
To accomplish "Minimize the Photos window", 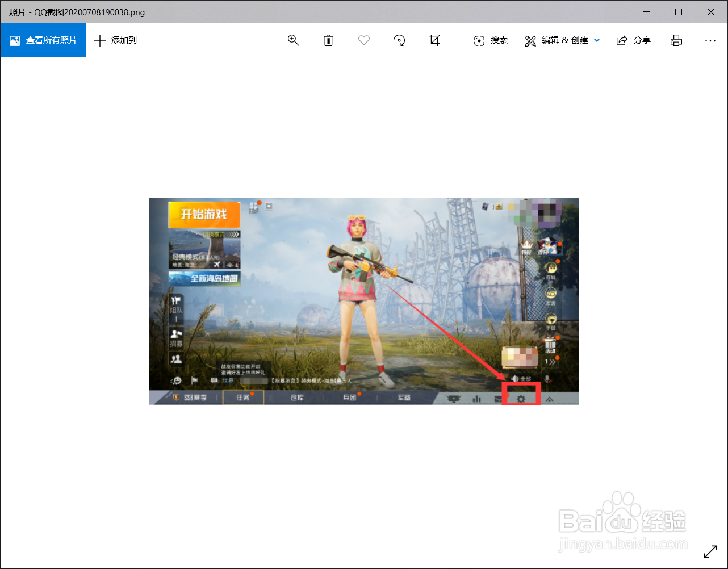I will click(645, 12).
